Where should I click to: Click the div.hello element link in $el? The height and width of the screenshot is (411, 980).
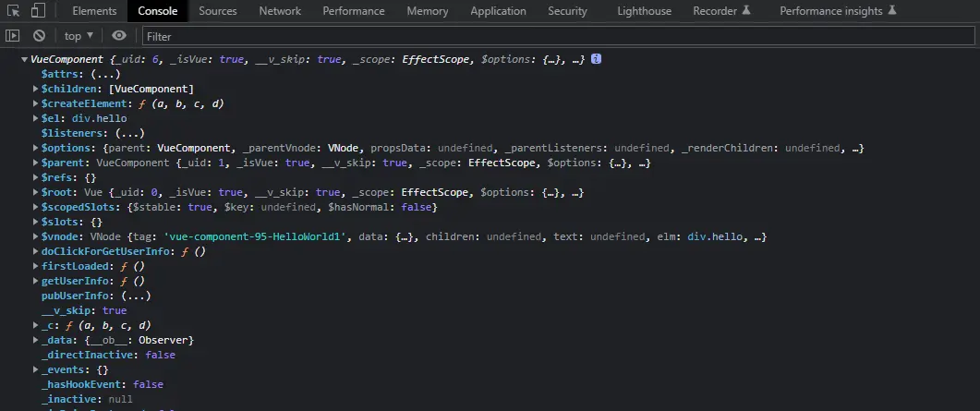(100, 118)
